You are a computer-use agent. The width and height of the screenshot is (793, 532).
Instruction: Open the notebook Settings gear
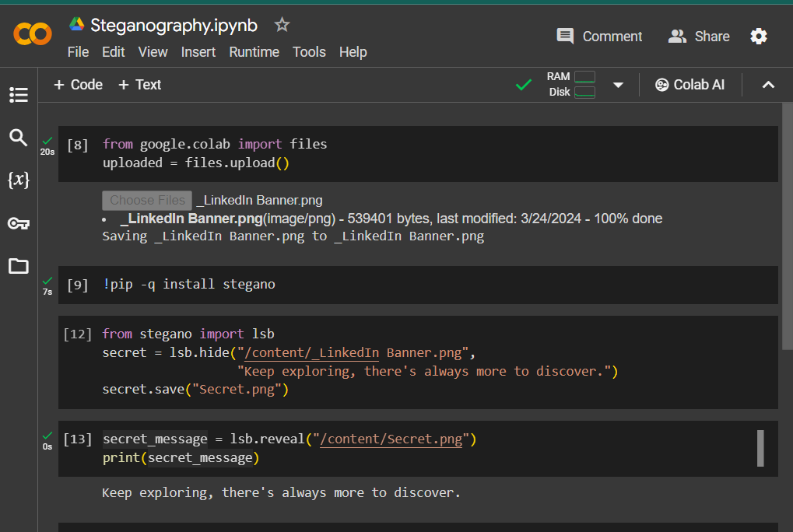coord(759,37)
